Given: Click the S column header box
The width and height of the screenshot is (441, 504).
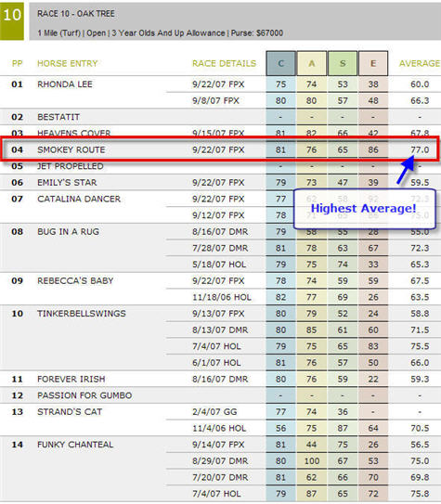Looking at the screenshot, I should point(343,63).
